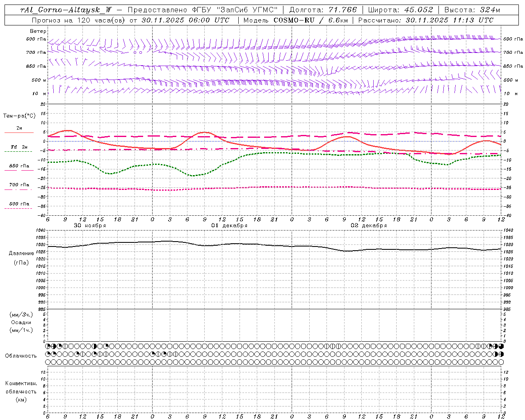Click the Конвективн. label
This screenshot has height=420, width=525.
pyautogui.click(x=21, y=383)
